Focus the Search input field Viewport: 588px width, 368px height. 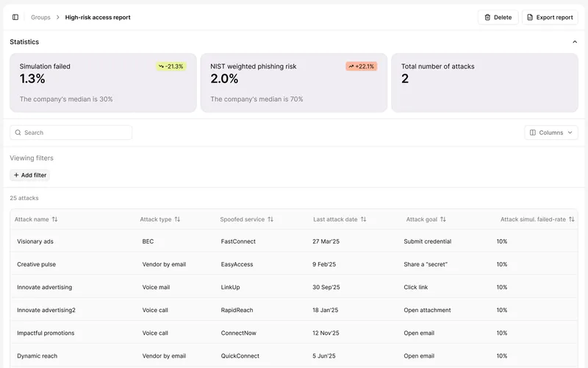point(71,132)
